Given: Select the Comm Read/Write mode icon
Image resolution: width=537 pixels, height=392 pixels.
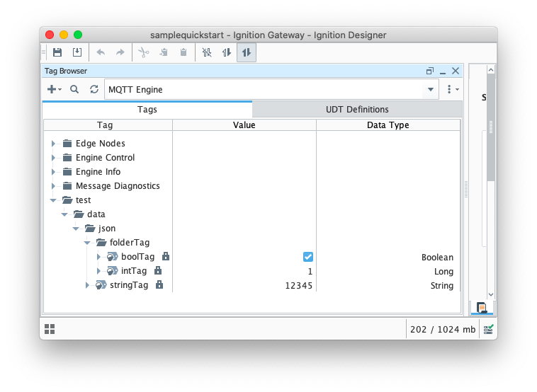Looking at the screenshot, I should (x=247, y=52).
